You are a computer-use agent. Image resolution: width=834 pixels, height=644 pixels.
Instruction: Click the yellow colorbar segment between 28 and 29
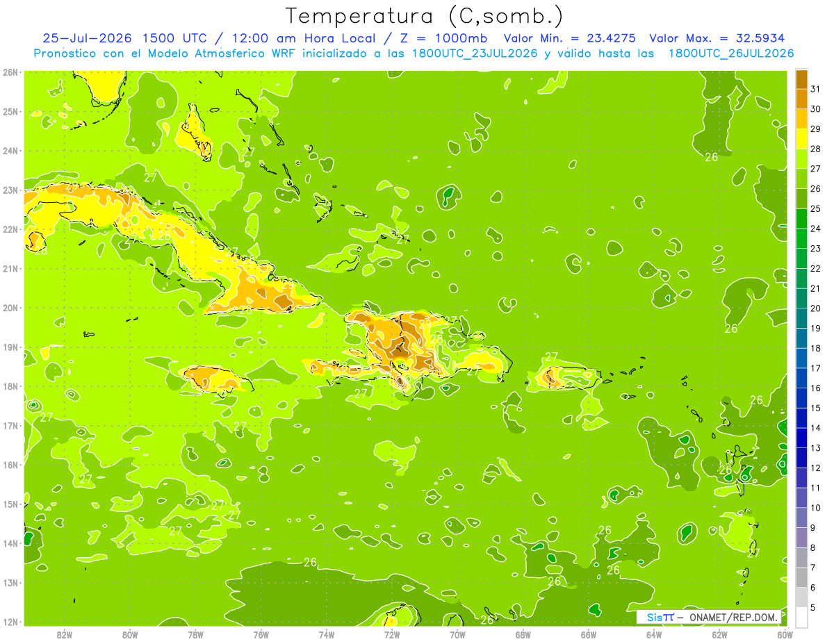point(801,140)
